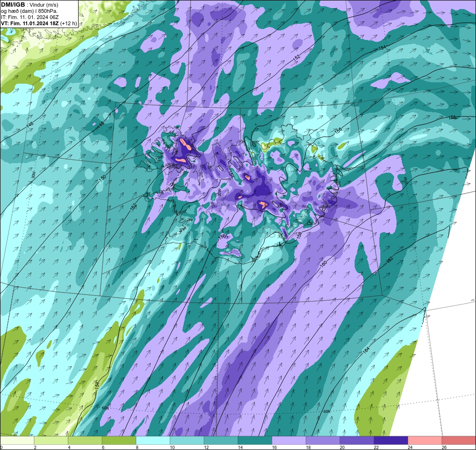Click the 150 height contour label
This screenshot has height=450, width=476.
click(103, 178)
